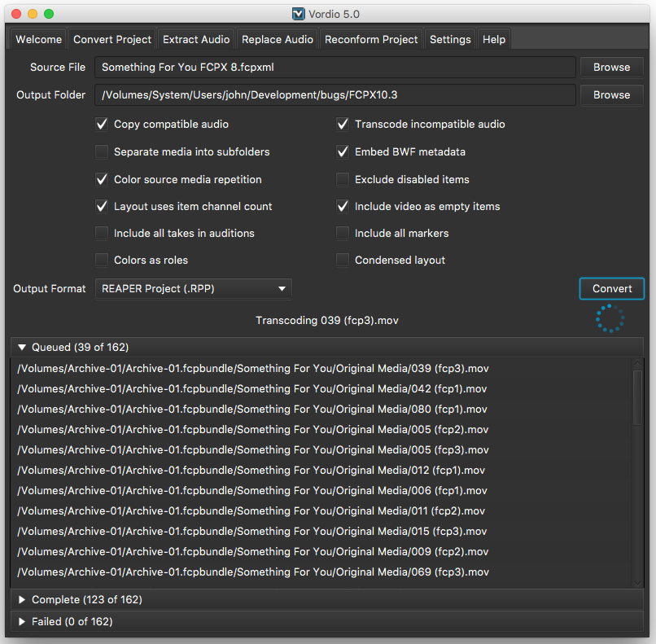Image resolution: width=656 pixels, height=644 pixels.
Task: Enable Separate media into subfolders
Action: pyautogui.click(x=102, y=151)
